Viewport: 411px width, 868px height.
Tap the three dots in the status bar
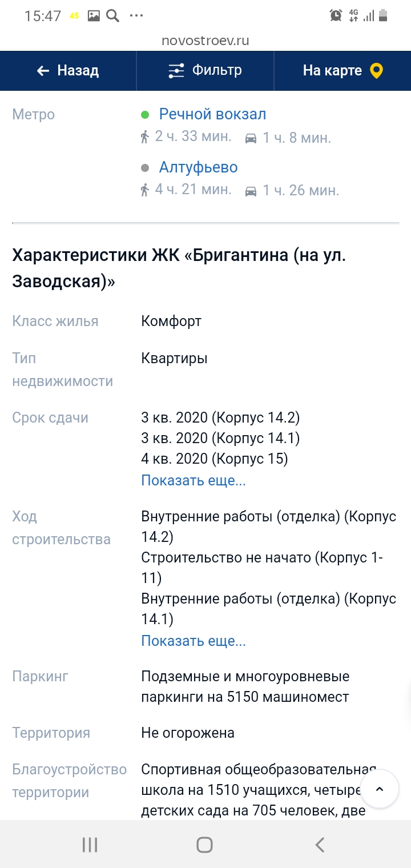click(x=136, y=16)
